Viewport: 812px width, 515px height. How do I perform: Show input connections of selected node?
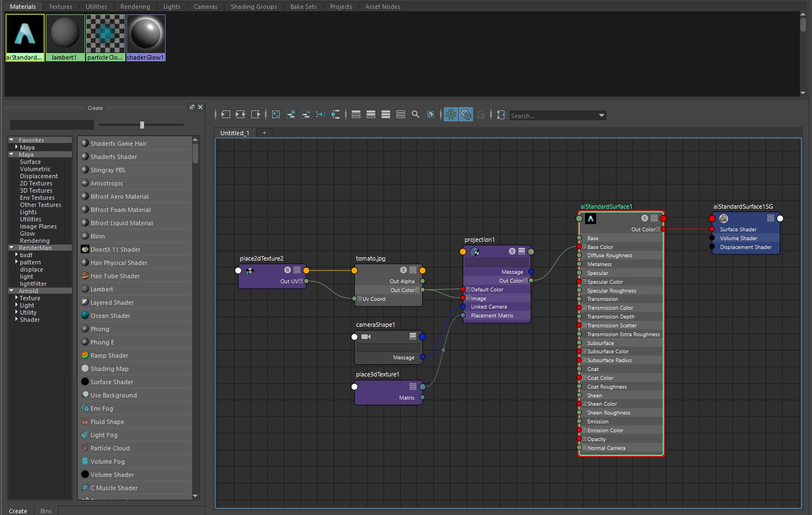click(226, 114)
